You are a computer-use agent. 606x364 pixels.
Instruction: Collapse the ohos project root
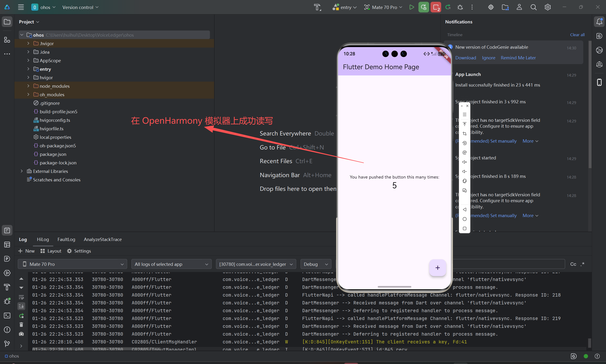tap(22, 35)
